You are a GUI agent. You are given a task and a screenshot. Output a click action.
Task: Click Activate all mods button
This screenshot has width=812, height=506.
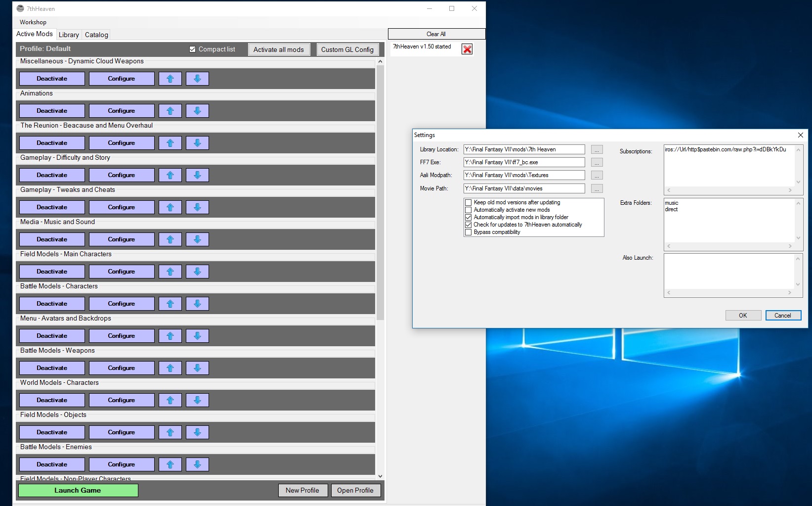279,49
